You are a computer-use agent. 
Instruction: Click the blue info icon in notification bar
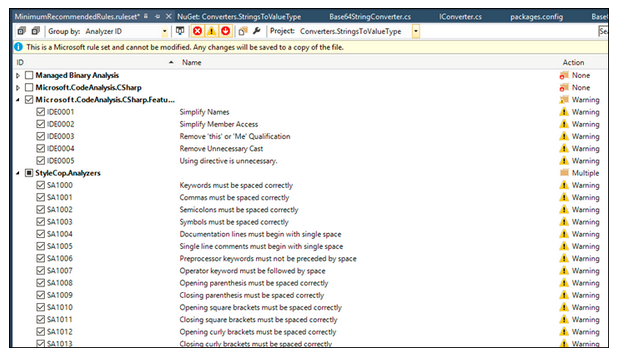click(18, 47)
